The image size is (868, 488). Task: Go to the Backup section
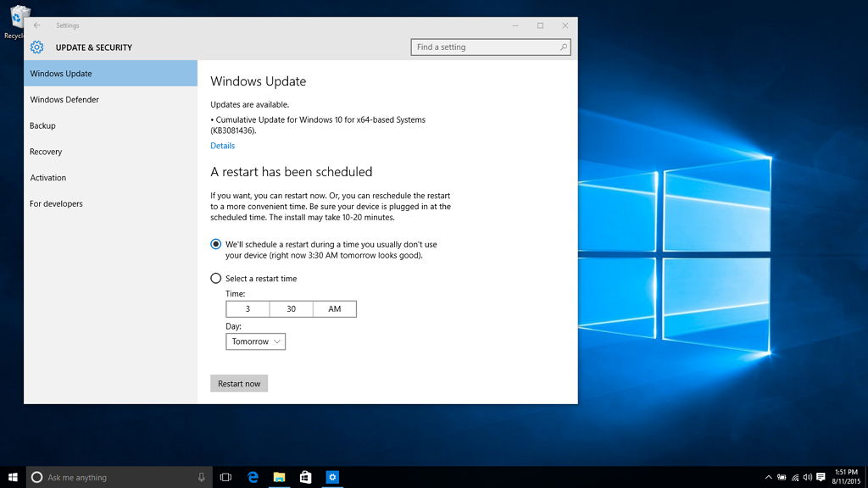[x=111, y=125]
